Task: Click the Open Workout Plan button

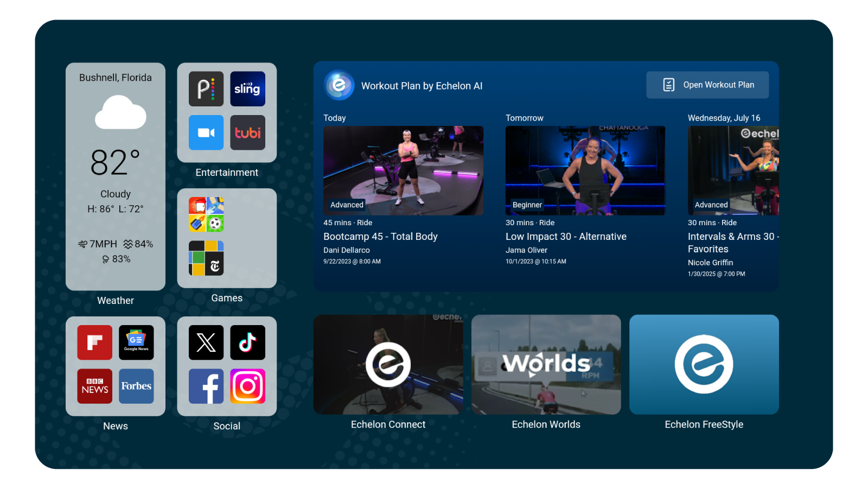Action: tap(707, 85)
